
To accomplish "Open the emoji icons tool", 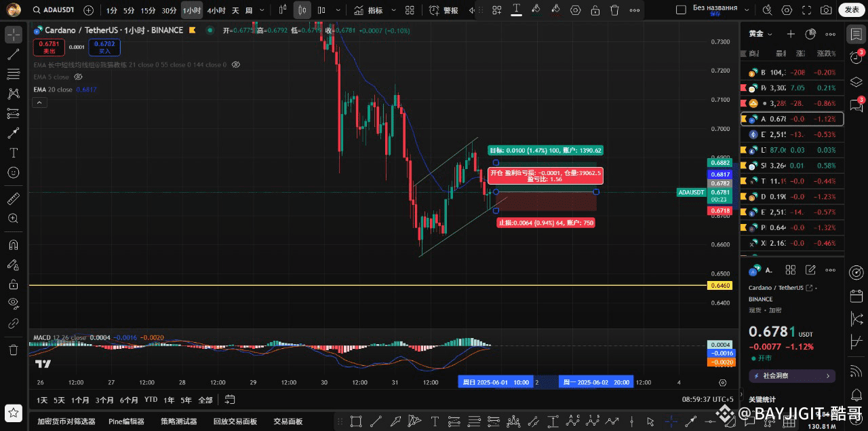I will (x=14, y=172).
